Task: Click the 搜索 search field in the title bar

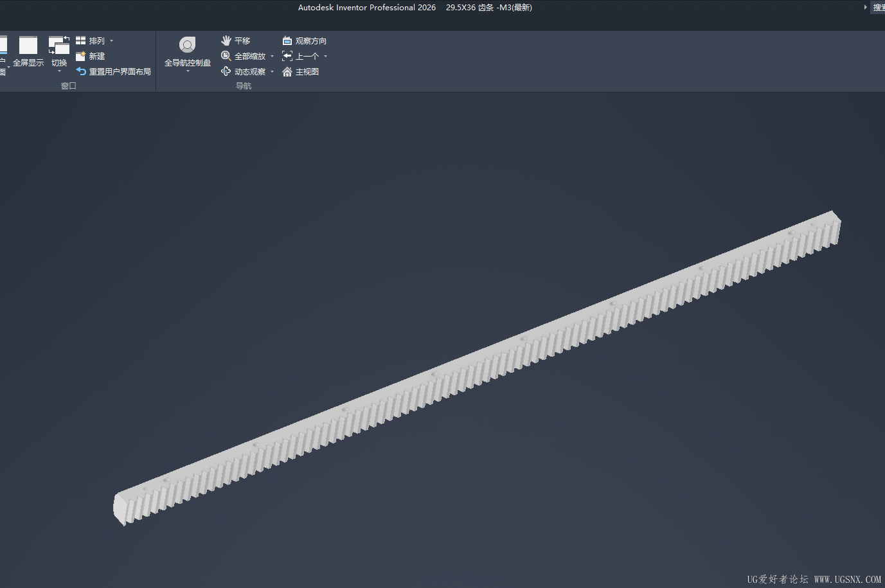Action: pos(878,8)
